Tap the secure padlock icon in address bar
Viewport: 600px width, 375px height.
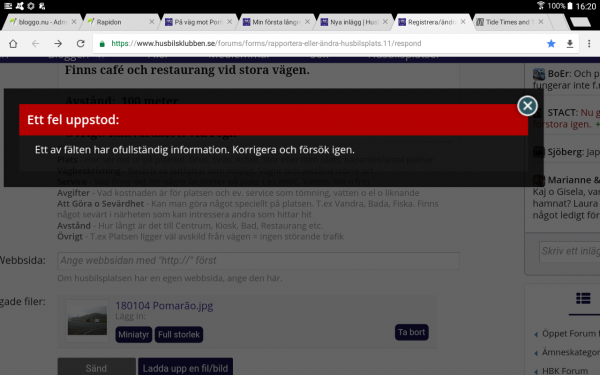pos(102,44)
